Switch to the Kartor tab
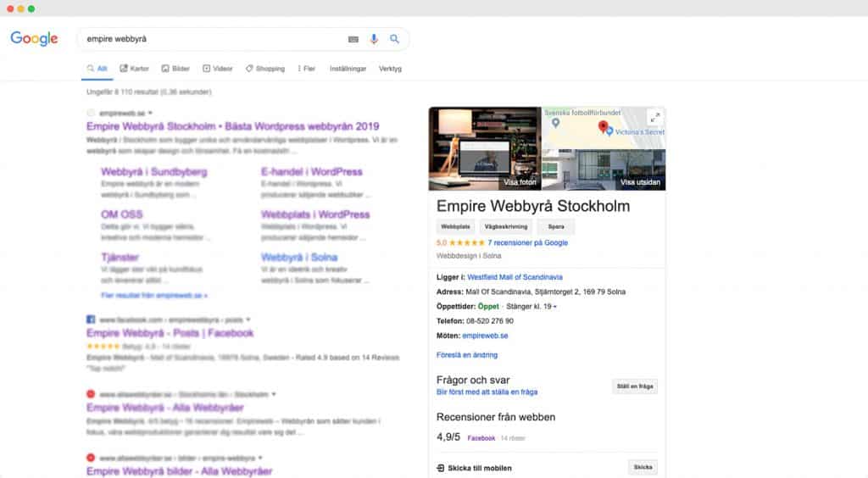Screen dimensions: 868x478 [135, 69]
